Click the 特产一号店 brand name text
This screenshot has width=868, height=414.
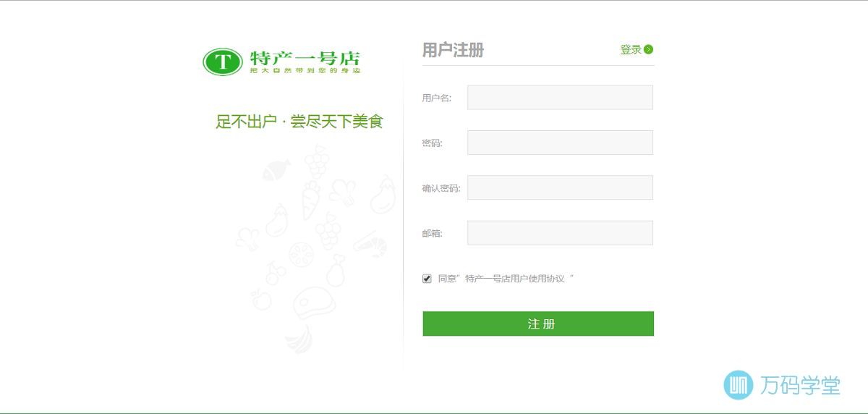(x=305, y=58)
